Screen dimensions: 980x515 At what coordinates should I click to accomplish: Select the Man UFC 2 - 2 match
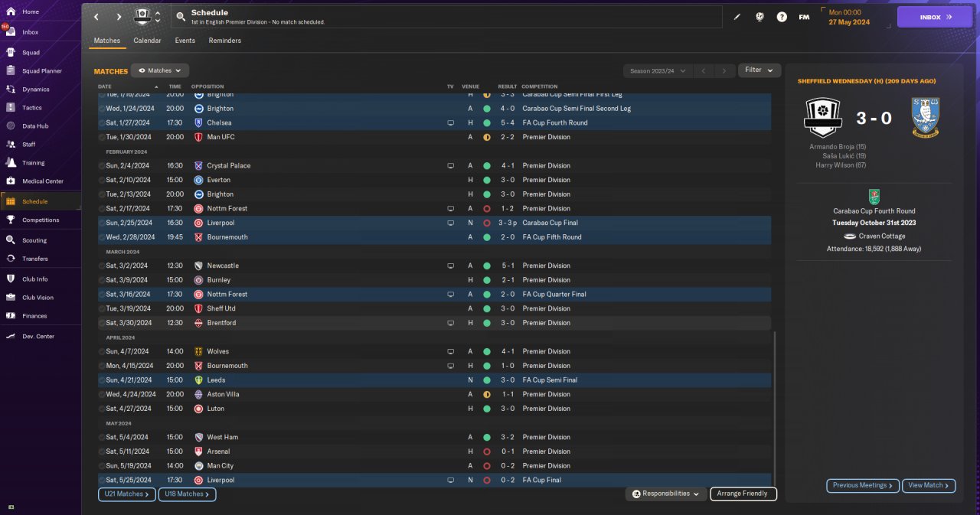[x=434, y=137]
